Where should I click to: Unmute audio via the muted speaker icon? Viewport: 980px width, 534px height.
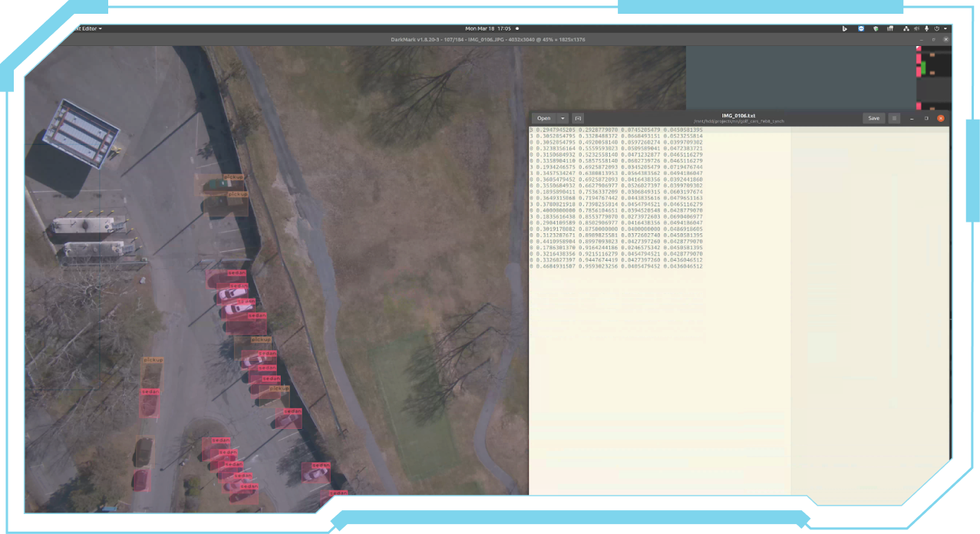pyautogui.click(x=918, y=28)
